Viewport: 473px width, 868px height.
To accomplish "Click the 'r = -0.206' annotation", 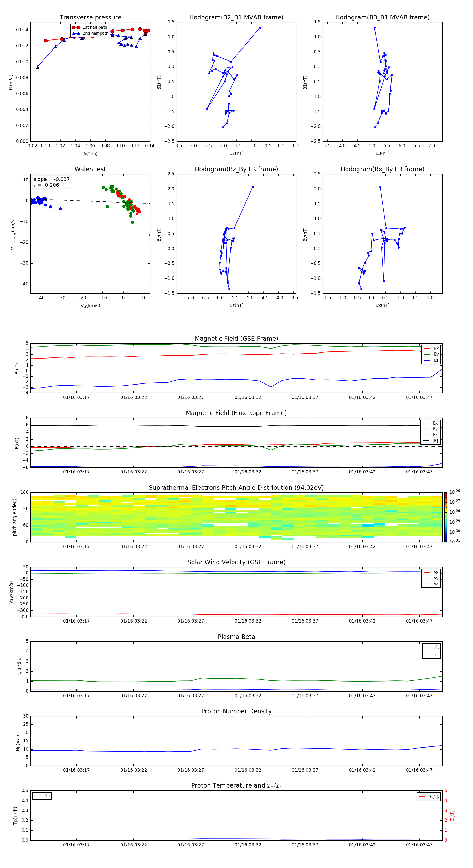I will [47, 185].
